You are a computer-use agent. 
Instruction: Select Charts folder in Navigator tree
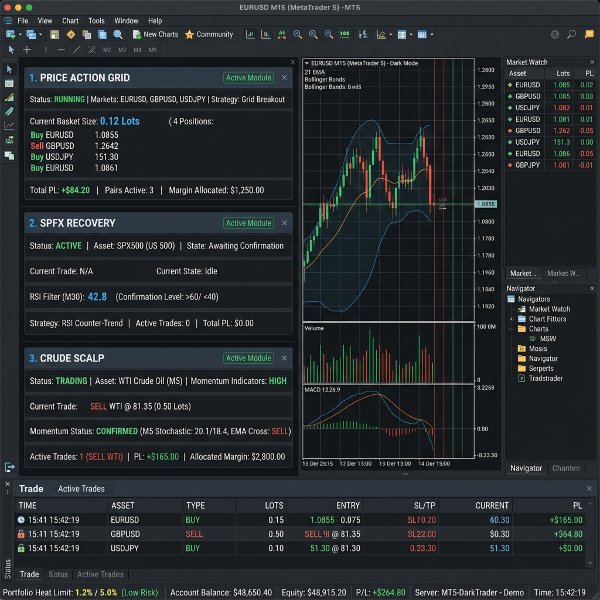(x=533, y=329)
